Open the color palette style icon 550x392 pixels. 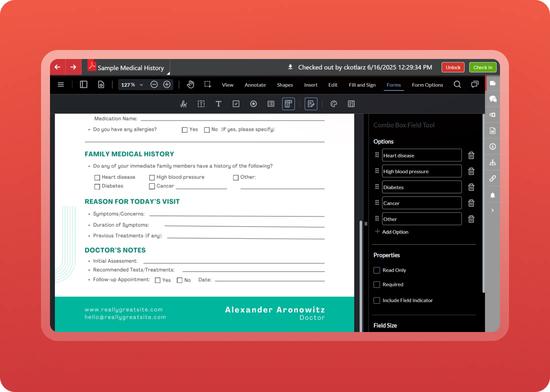coord(333,104)
